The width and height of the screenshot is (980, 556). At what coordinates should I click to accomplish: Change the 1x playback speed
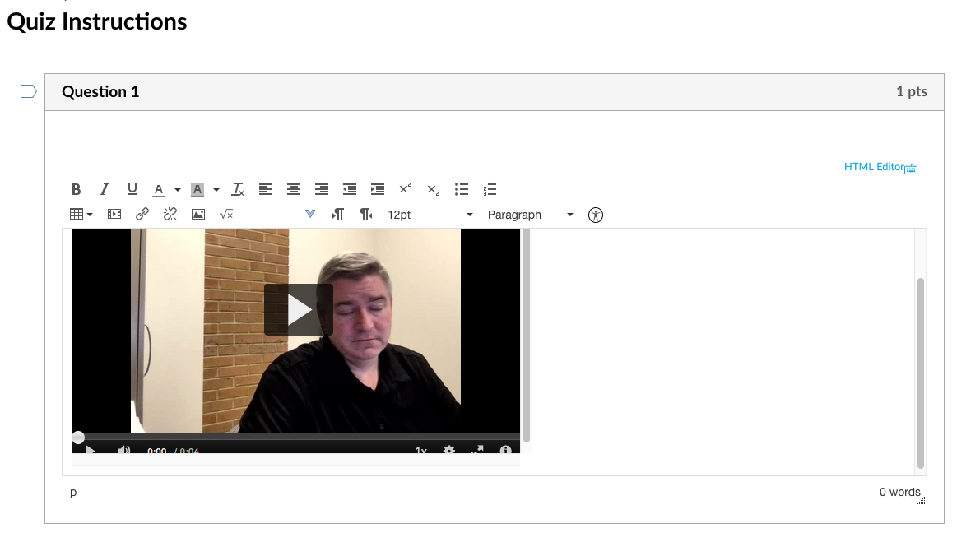point(420,450)
